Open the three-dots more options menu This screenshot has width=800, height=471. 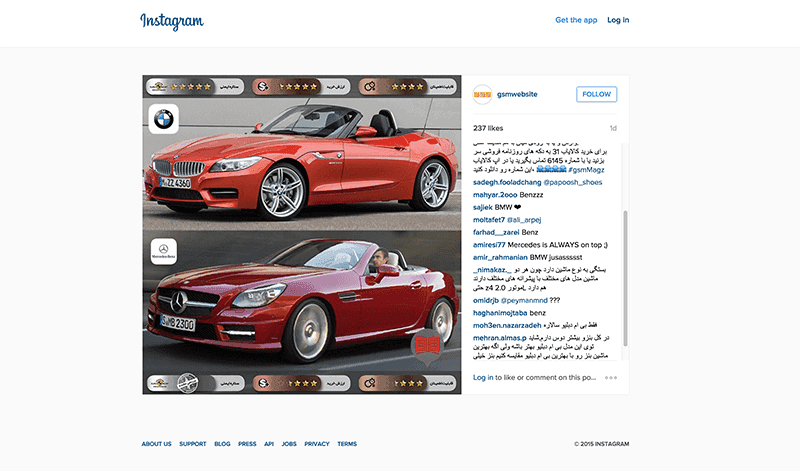coord(610,378)
